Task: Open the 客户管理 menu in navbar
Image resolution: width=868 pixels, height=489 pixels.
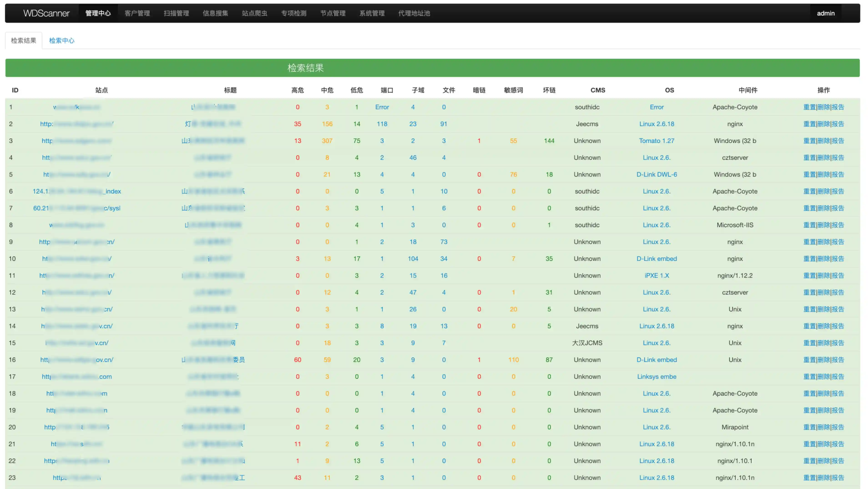Action: click(137, 13)
